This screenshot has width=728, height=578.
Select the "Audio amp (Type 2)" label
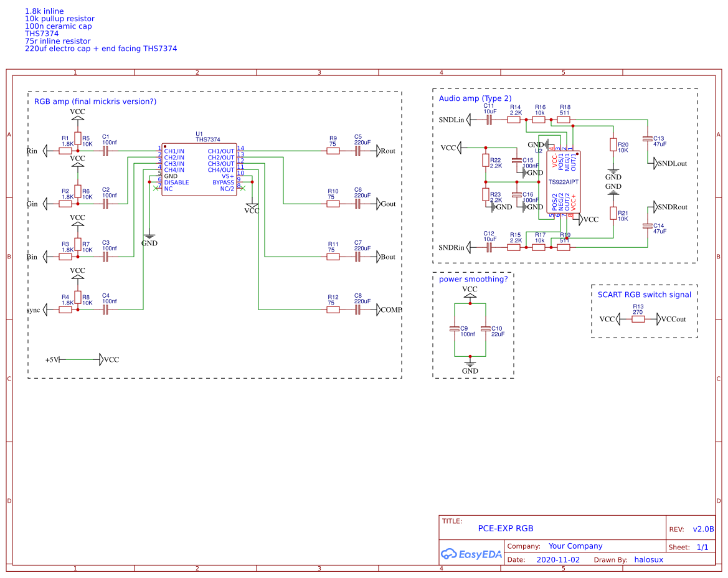tap(475, 98)
